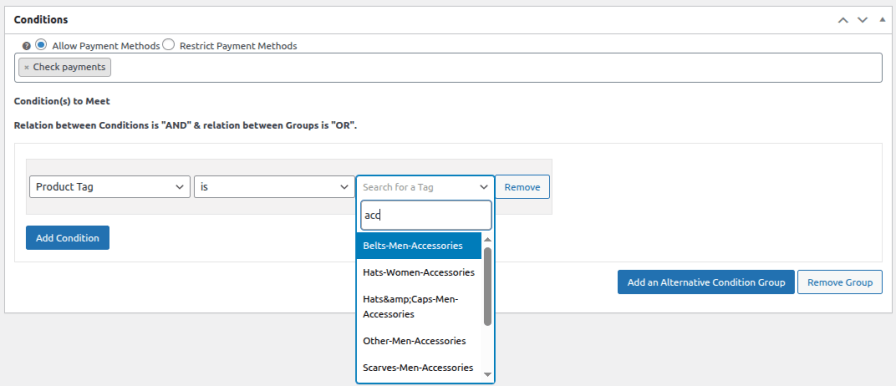Select Restrict Payment Methods radio button

pyautogui.click(x=168, y=45)
